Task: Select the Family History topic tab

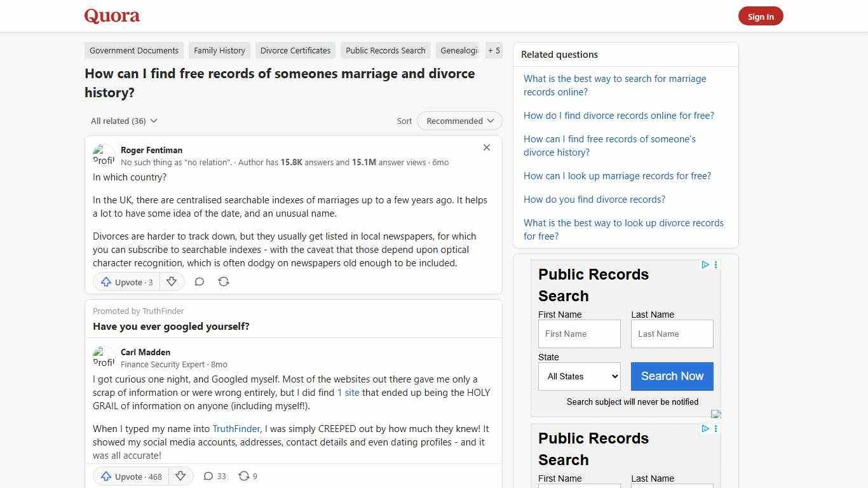Action: click(219, 50)
